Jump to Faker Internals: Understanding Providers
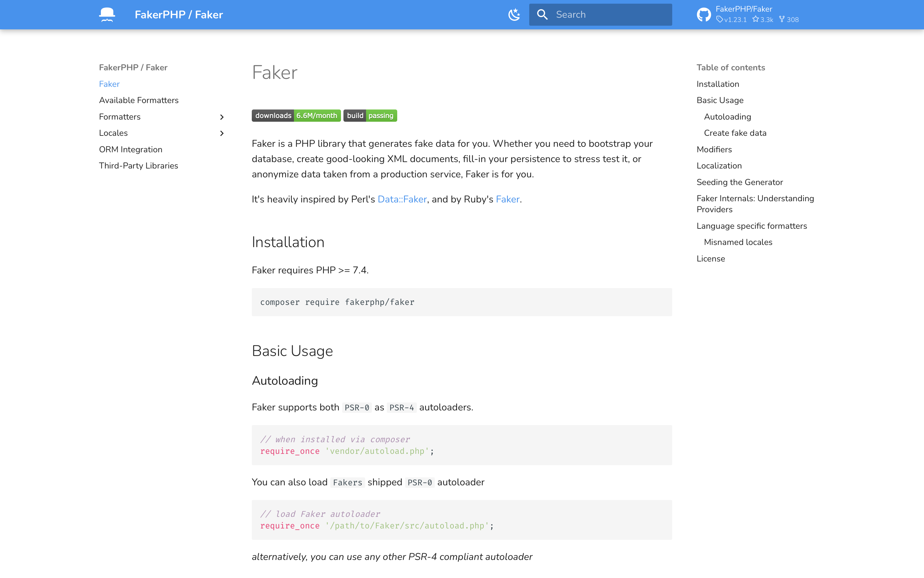Viewport: 924px width, 578px height. pos(755,204)
